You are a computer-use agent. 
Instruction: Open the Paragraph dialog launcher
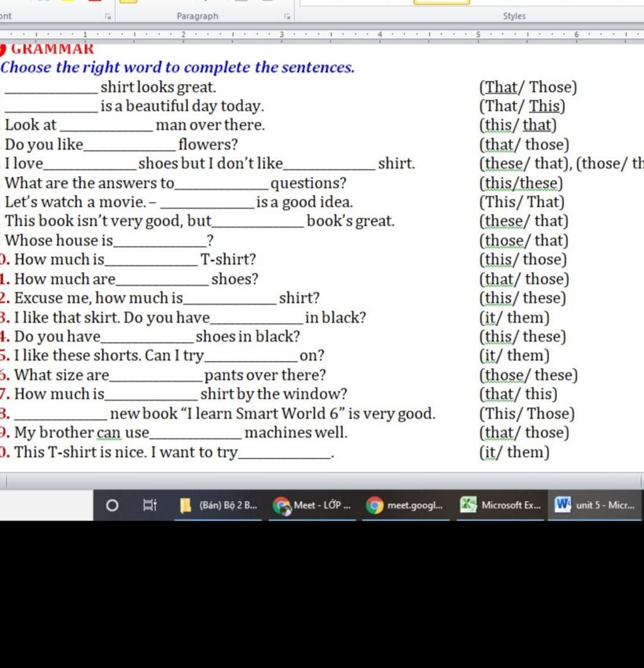287,16
